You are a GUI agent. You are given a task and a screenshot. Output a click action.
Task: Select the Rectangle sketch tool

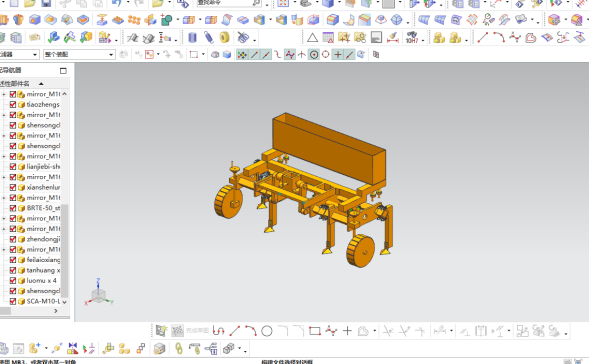[x=314, y=331]
